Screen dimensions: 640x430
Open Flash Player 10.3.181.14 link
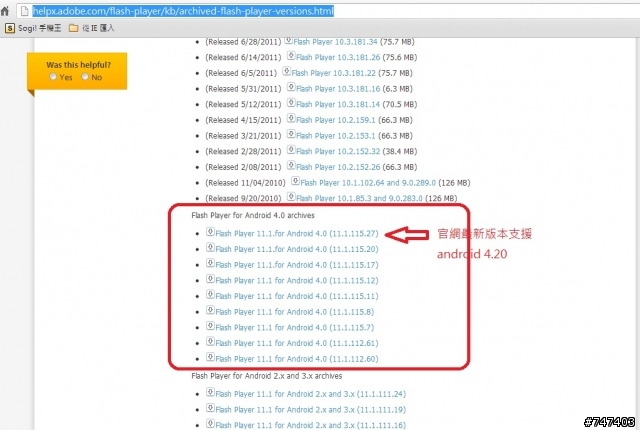click(338, 104)
